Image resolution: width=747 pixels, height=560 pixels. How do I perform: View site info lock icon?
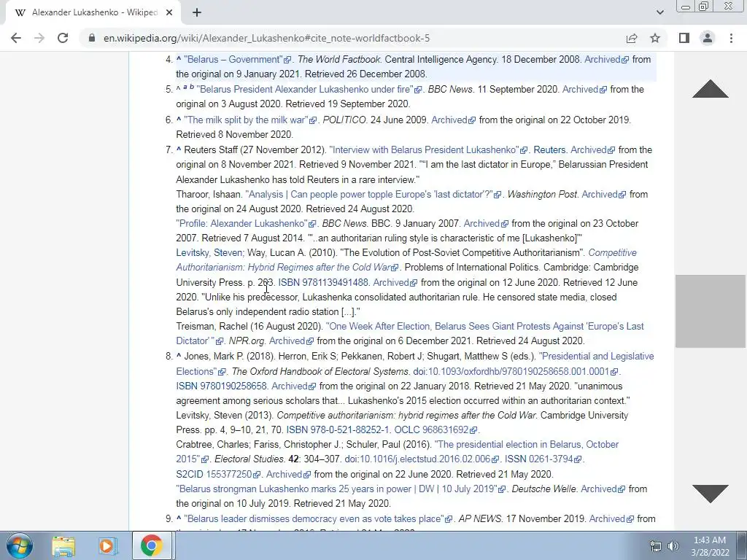pos(92,38)
